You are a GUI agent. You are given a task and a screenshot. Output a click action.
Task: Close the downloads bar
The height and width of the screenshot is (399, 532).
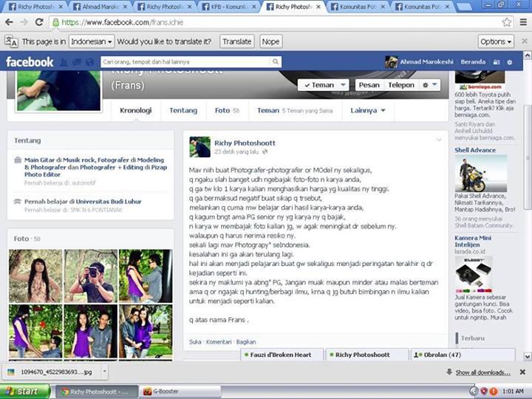pos(522,372)
